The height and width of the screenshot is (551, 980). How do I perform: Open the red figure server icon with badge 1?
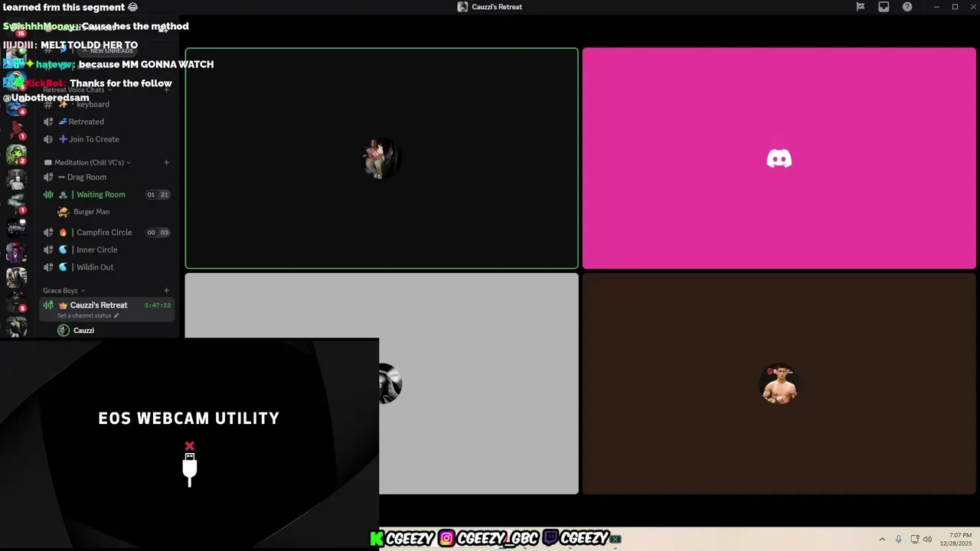16,129
